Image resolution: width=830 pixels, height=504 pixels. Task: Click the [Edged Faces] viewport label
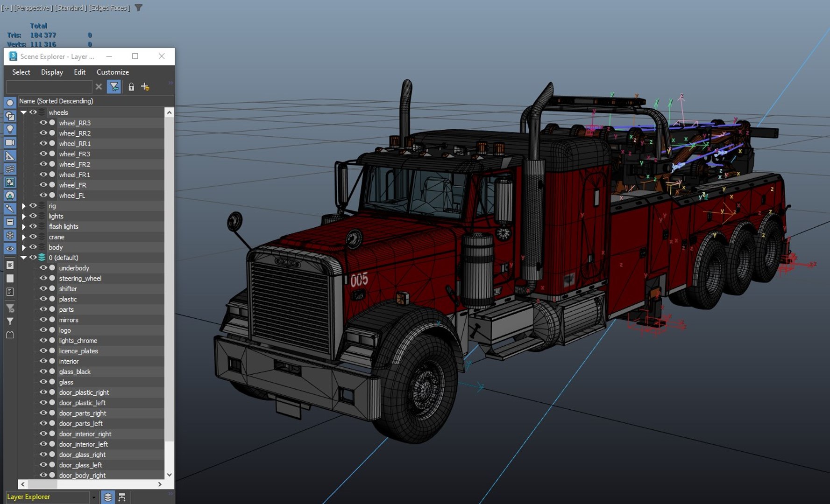point(109,8)
